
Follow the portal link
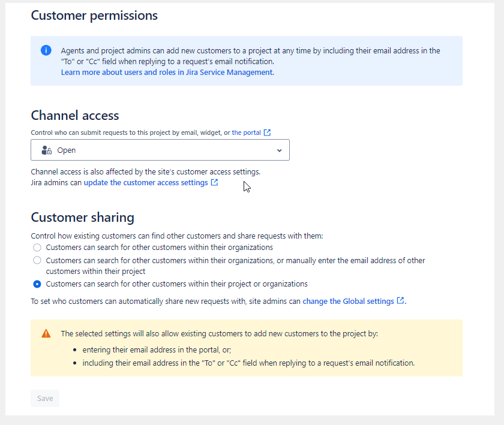pyautogui.click(x=246, y=132)
